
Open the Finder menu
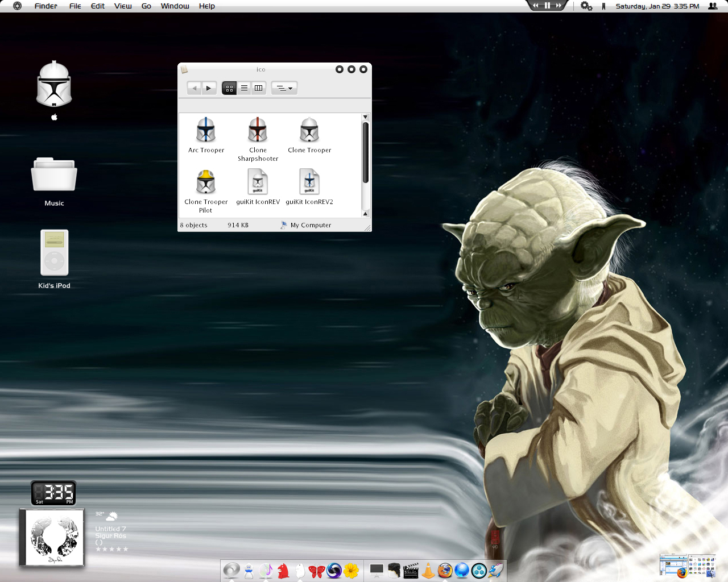pyautogui.click(x=45, y=6)
